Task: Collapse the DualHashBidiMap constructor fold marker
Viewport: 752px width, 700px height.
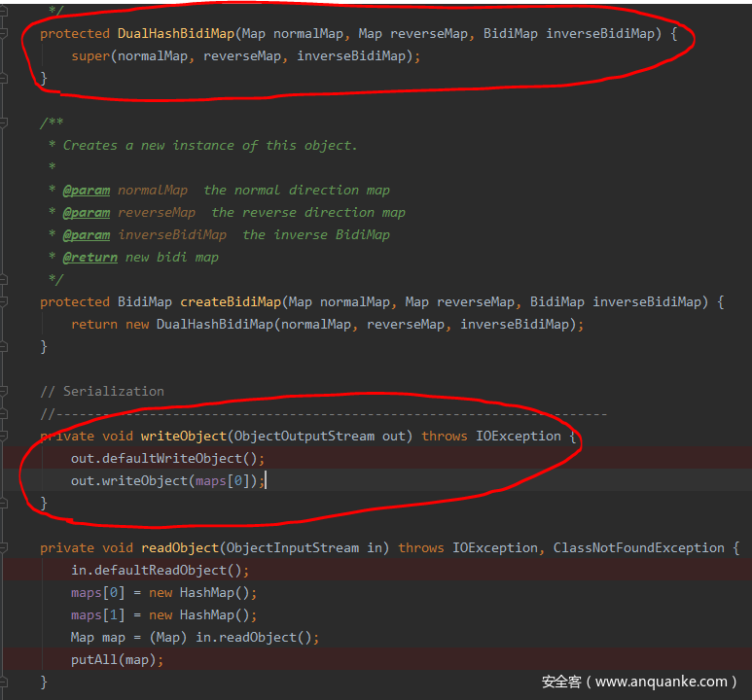Action: pyautogui.click(x=4, y=34)
